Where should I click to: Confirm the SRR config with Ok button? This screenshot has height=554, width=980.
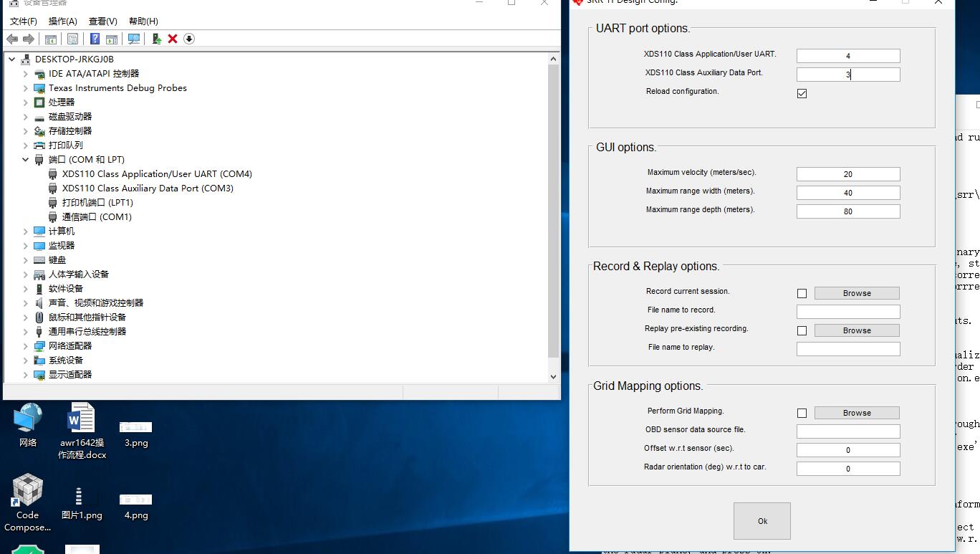pos(762,521)
